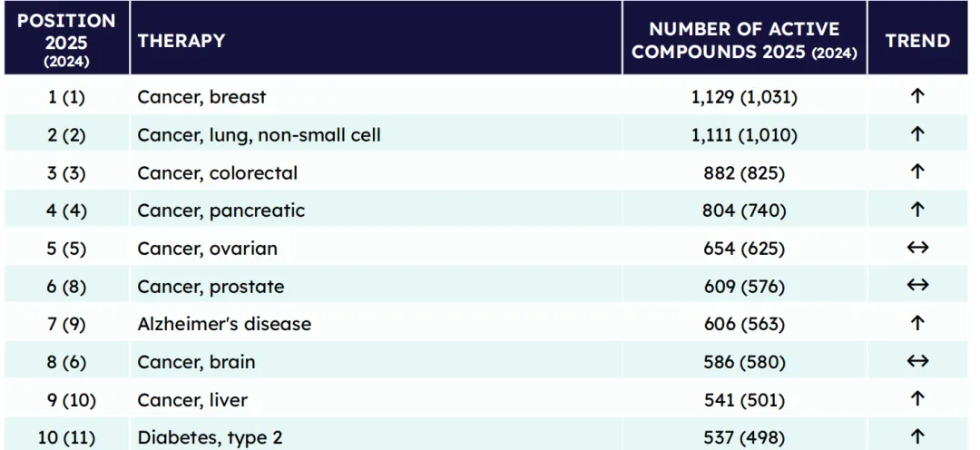This screenshot has height=450, width=980.
Task: Click the trend arrow for pancreatic cancer
Action: coord(917,210)
